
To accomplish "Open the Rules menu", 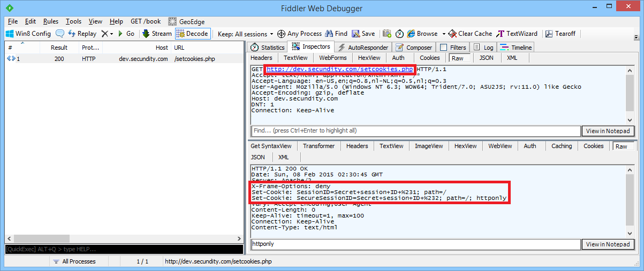I will point(51,21).
